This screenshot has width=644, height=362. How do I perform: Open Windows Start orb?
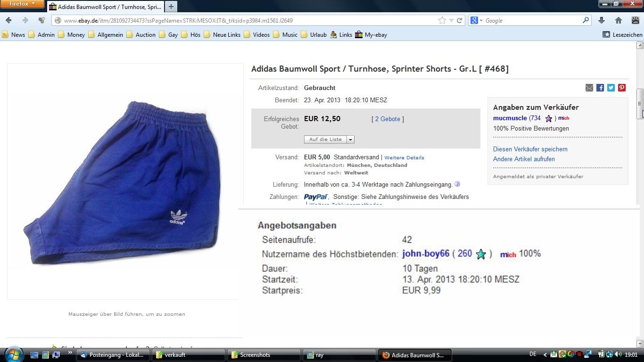[13, 354]
